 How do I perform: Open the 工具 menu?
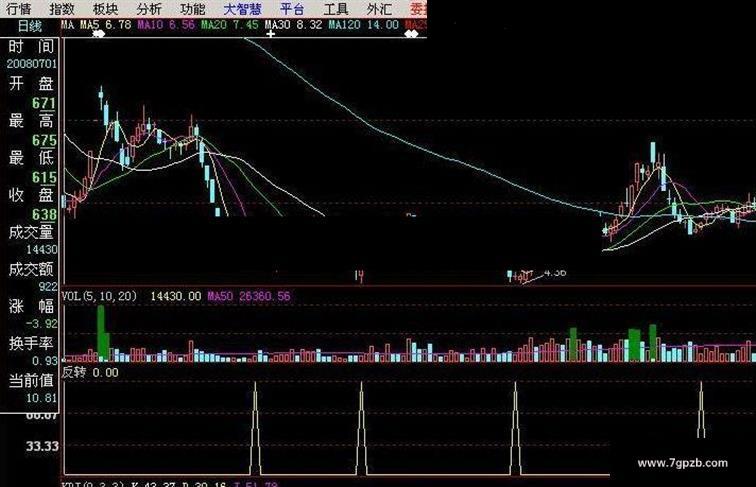coord(336,9)
